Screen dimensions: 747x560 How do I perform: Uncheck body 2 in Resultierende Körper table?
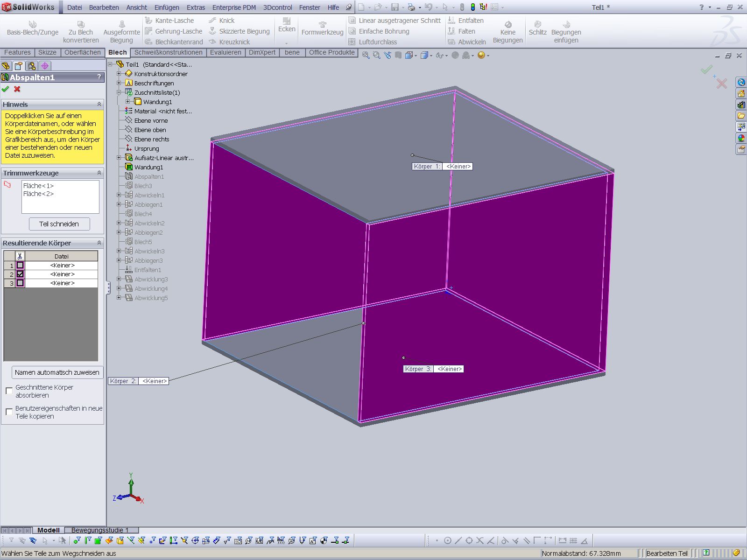point(20,274)
